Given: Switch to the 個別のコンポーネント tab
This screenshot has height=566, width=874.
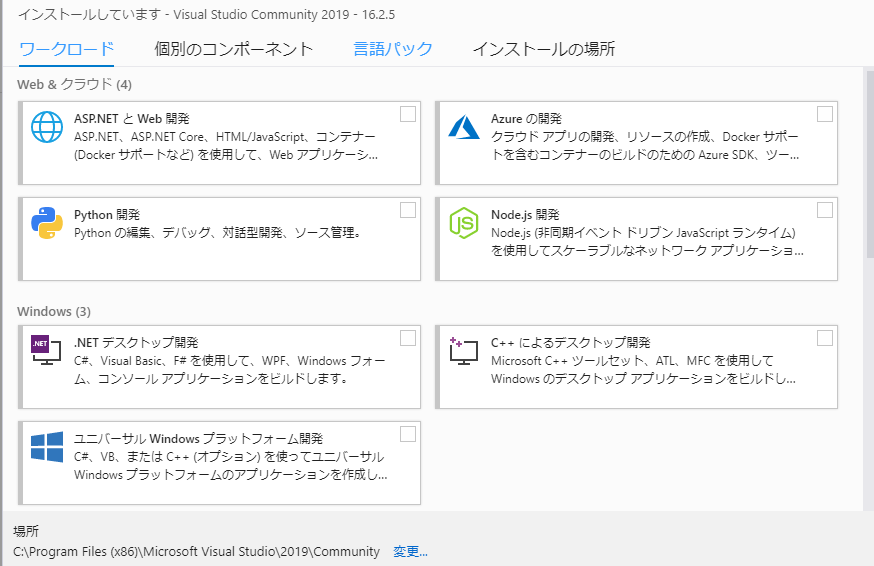Looking at the screenshot, I should point(234,49).
